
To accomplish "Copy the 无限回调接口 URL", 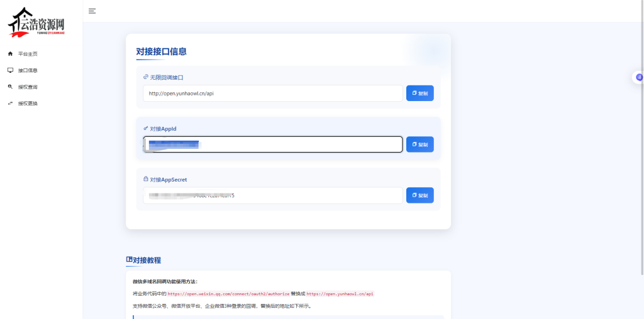I will [x=419, y=93].
